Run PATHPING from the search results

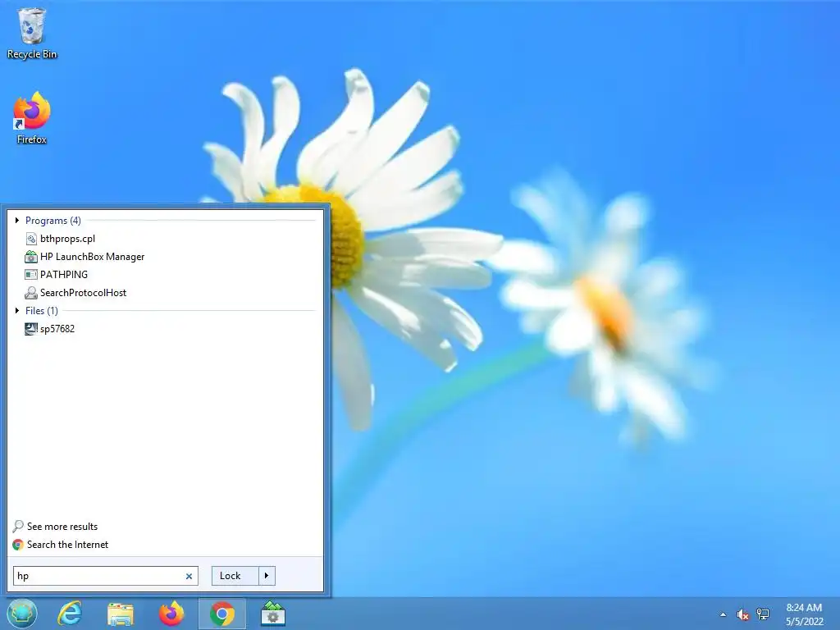click(x=64, y=274)
